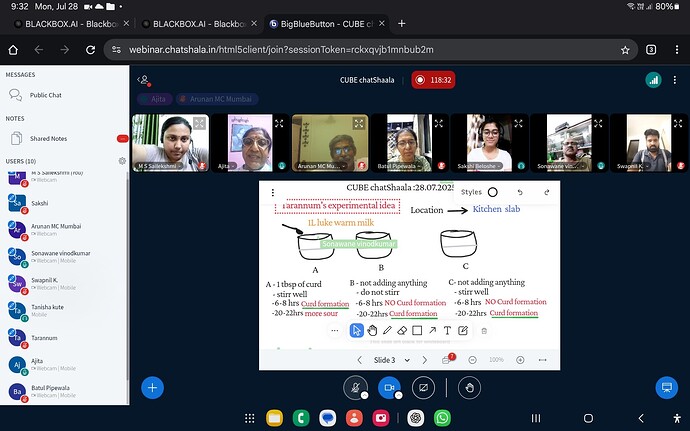
Task: Go to previous slide
Action: coord(360,360)
